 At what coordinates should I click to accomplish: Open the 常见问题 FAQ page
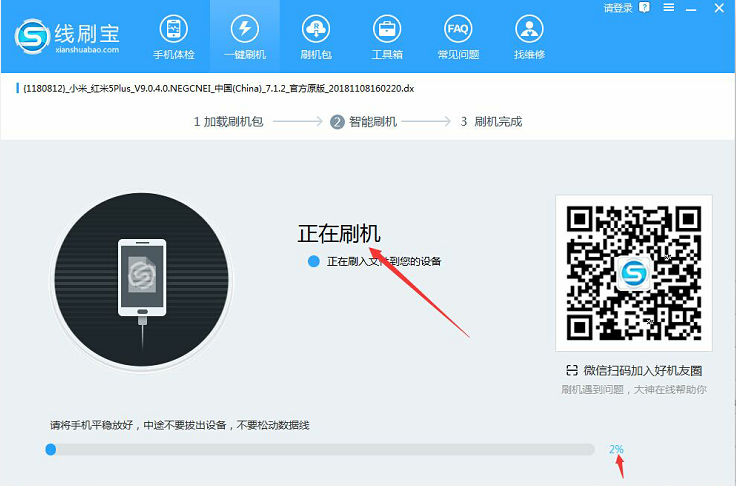tap(457, 37)
